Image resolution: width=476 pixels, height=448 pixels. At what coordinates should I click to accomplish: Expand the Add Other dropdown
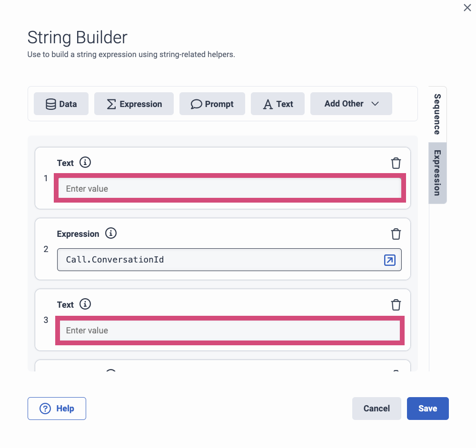[351, 104]
